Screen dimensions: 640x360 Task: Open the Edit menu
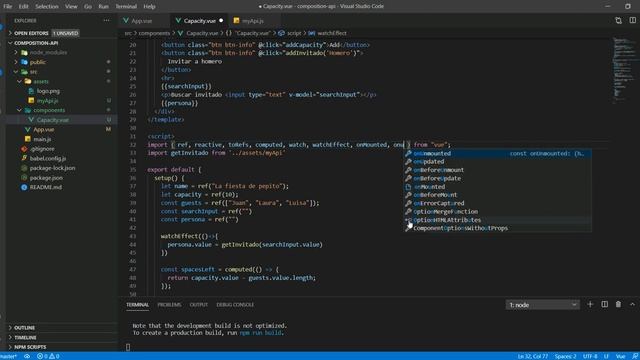(23, 7)
